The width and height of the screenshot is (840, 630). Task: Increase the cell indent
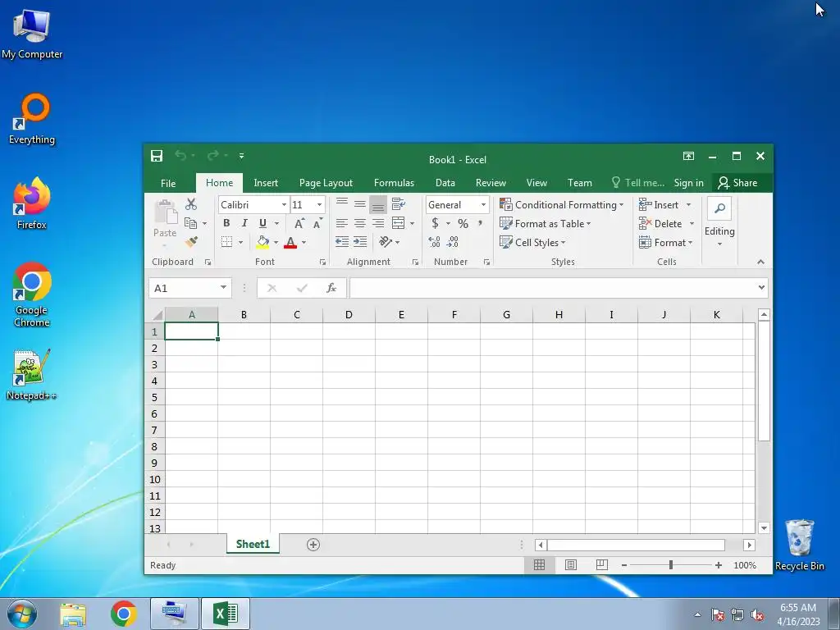[x=360, y=242]
